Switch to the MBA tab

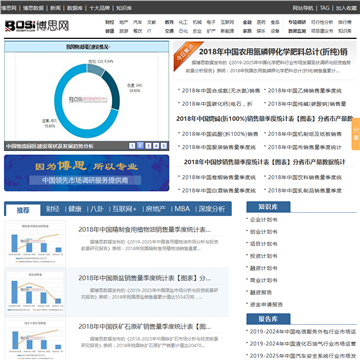[182, 209]
